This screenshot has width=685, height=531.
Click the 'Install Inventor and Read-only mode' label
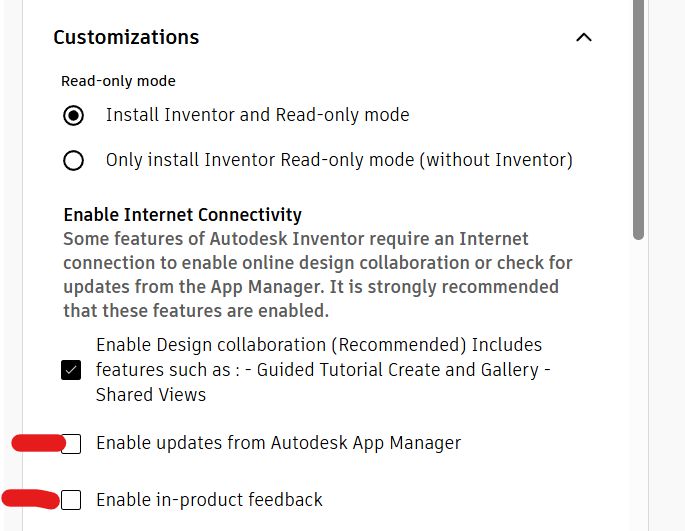click(257, 115)
